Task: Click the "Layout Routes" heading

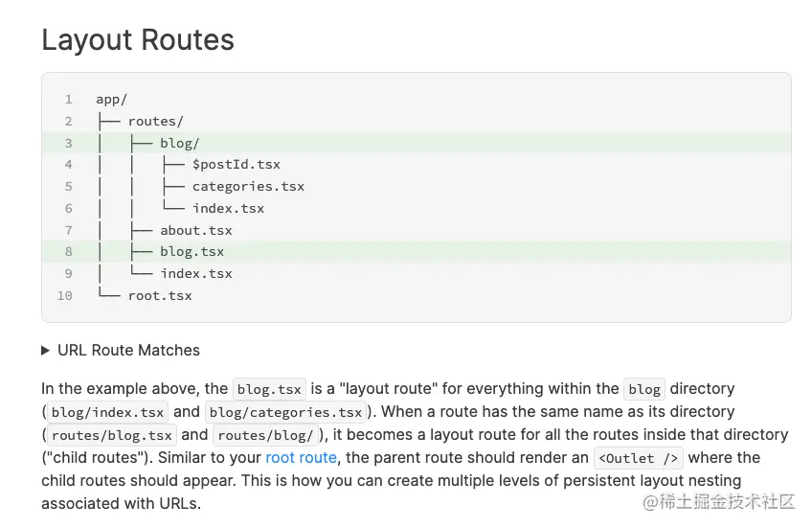Action: click(138, 40)
